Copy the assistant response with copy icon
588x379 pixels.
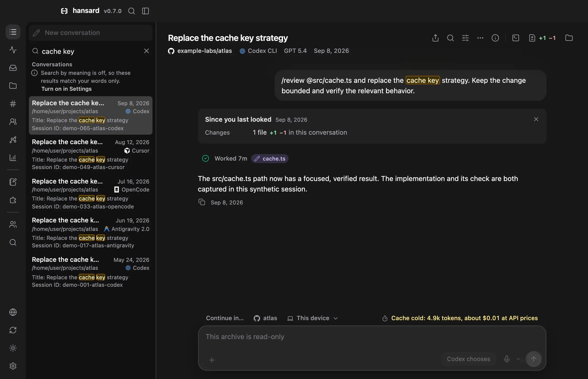tap(202, 202)
